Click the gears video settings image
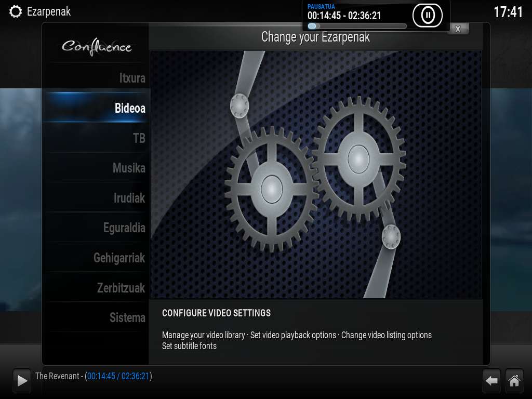 (x=315, y=175)
